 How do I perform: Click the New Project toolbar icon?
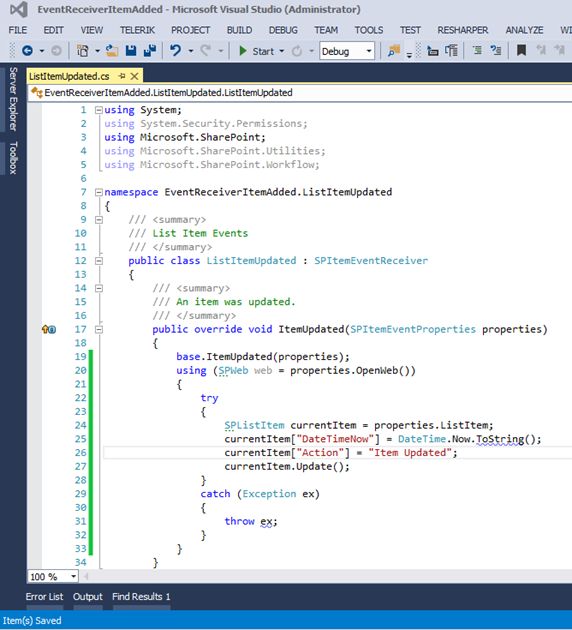coord(82,51)
